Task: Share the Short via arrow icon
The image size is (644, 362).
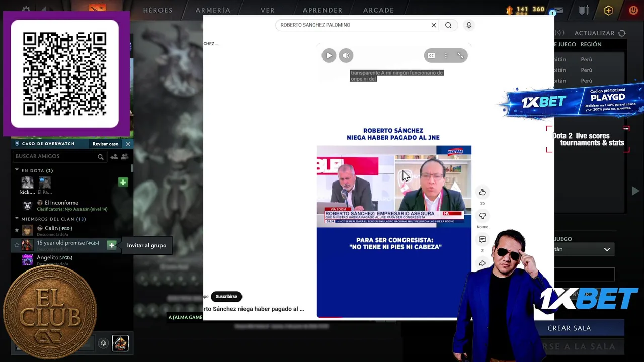Action: click(482, 263)
